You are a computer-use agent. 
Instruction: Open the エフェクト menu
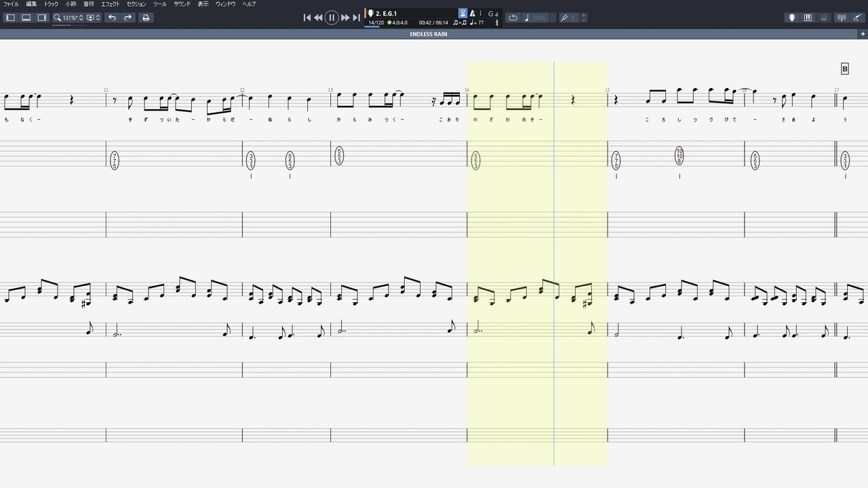pyautogui.click(x=111, y=4)
